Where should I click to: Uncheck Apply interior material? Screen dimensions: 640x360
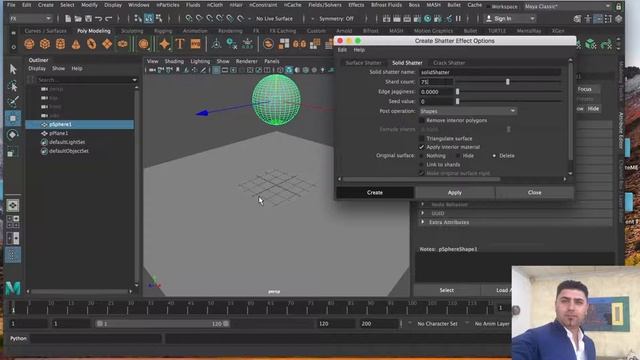(x=422, y=147)
